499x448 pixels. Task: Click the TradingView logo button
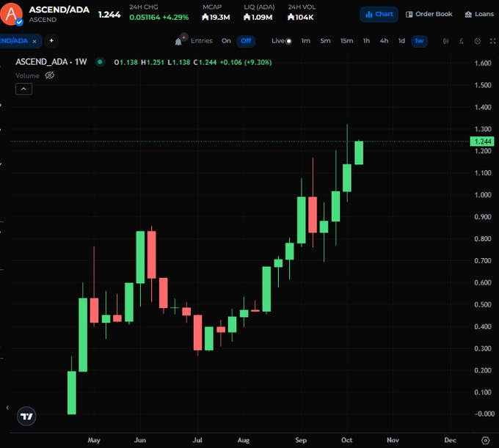[26, 416]
